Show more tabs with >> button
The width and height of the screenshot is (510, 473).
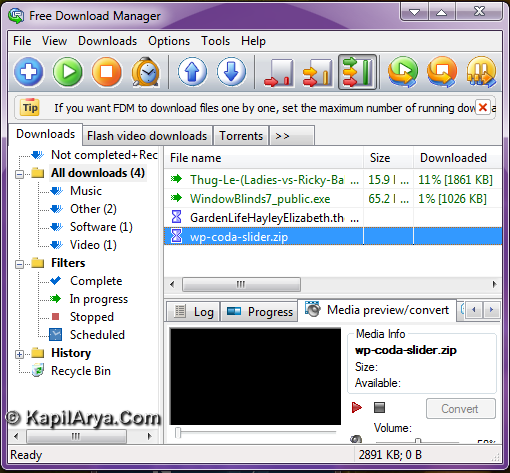click(x=292, y=136)
